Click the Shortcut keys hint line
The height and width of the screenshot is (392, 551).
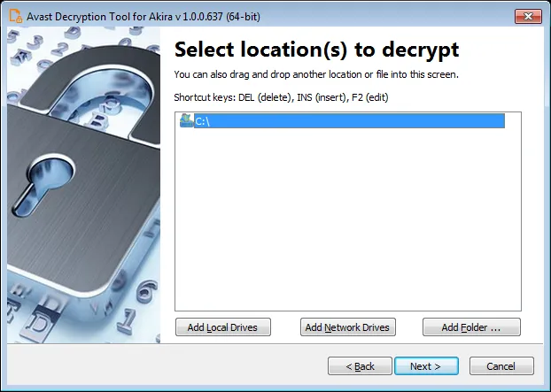click(281, 97)
